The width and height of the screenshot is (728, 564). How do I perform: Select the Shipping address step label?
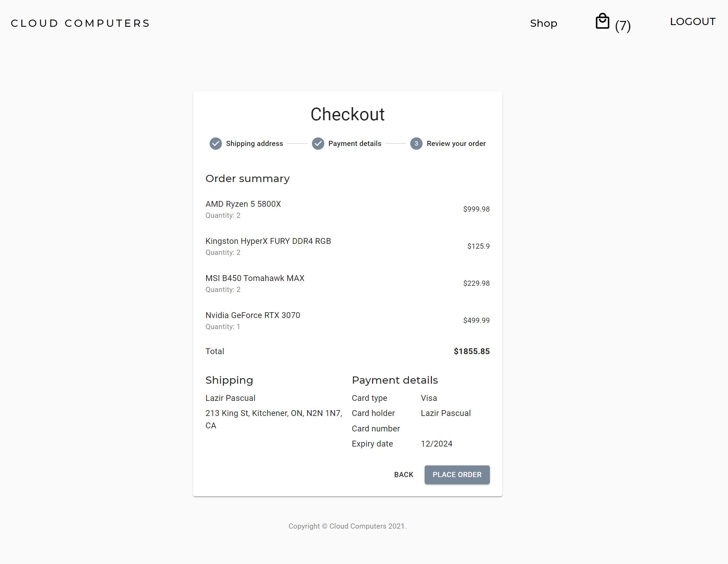254,144
